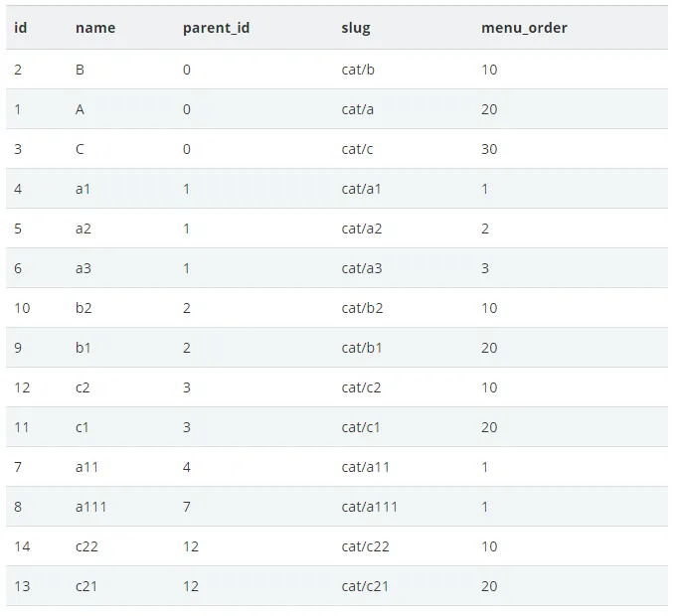Click the name column header
Viewport: 676px width, 616px height.
[95, 28]
